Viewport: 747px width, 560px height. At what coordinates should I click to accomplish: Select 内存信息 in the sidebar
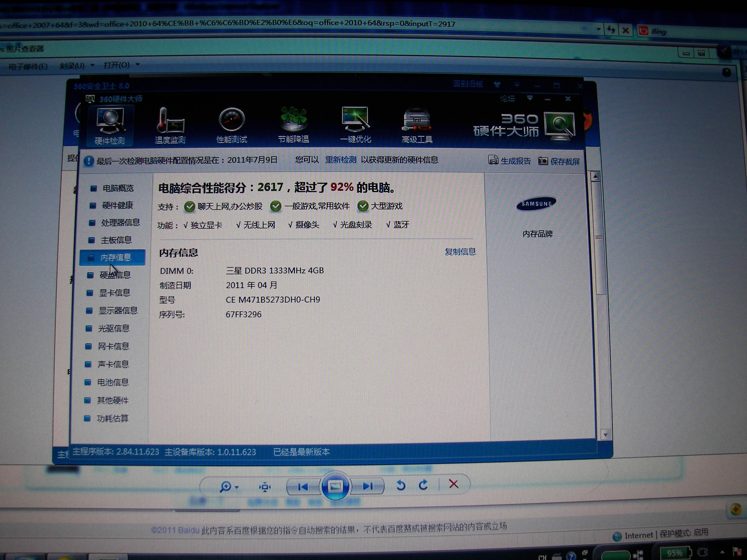[112, 258]
